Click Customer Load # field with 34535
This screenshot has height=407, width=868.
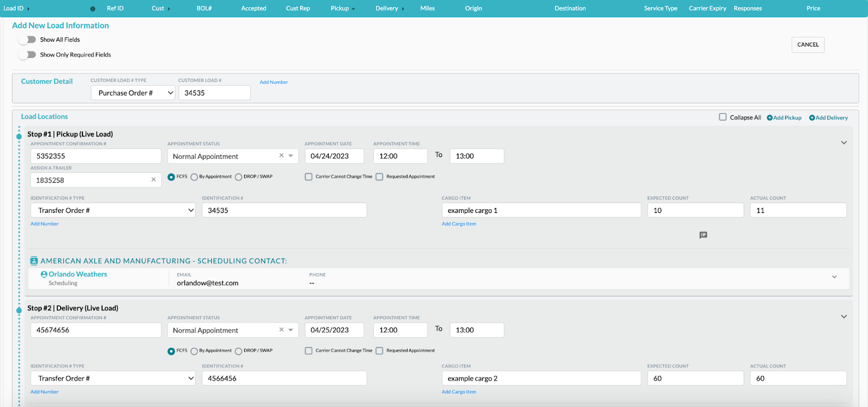214,93
